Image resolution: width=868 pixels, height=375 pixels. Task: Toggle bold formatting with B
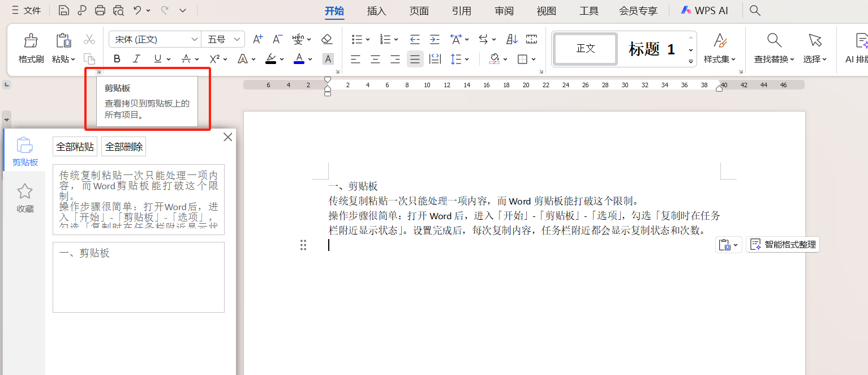tap(117, 58)
